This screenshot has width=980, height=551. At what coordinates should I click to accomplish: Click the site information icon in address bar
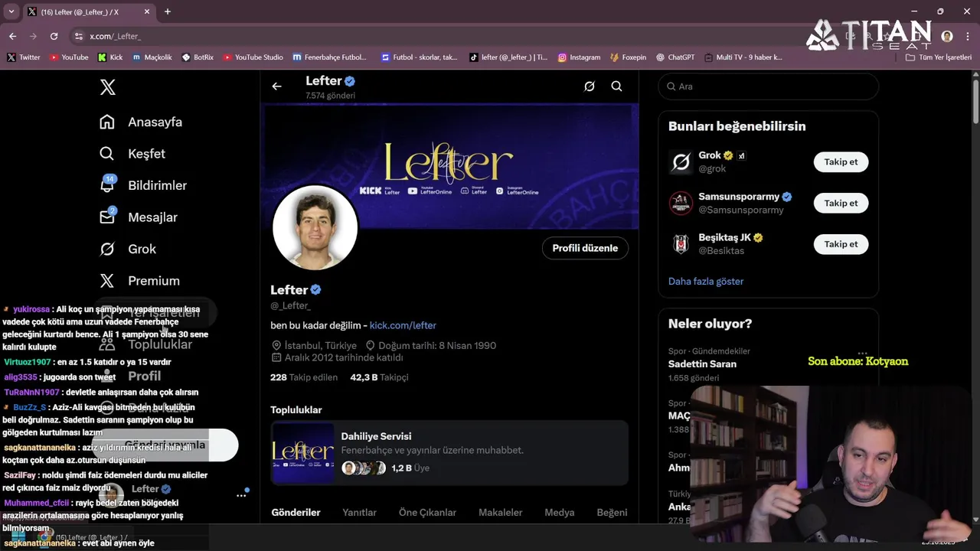(x=78, y=36)
